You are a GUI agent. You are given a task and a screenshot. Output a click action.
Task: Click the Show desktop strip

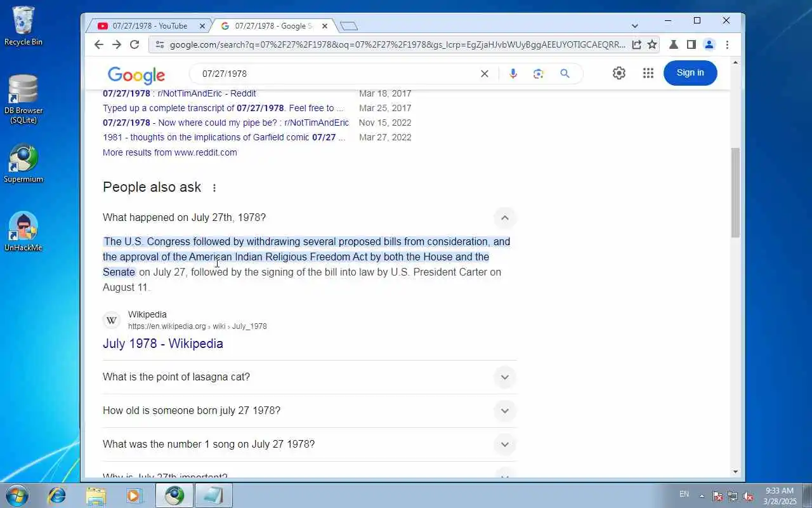[x=808, y=495]
